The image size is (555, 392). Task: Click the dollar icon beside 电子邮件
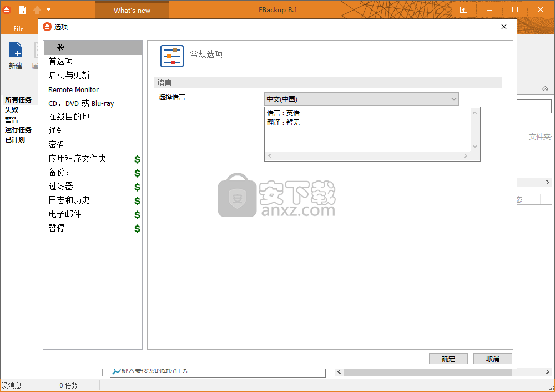137,214
